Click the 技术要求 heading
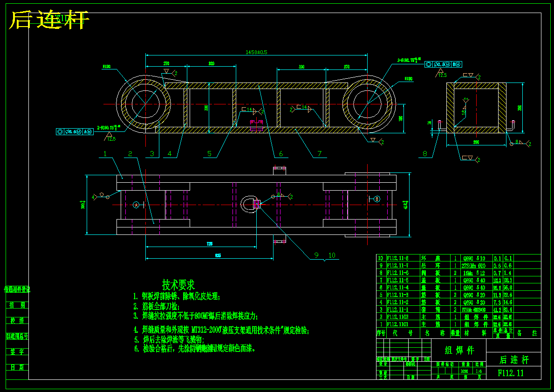The height and width of the screenshot is (392, 554). tap(178, 284)
